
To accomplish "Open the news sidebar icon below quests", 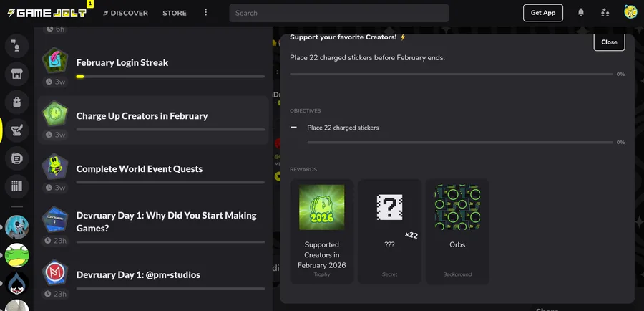I will (16, 158).
